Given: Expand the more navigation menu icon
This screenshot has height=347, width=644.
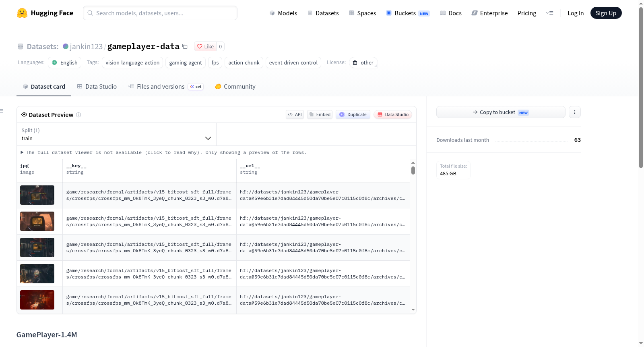Looking at the screenshot, I should coord(549,13).
